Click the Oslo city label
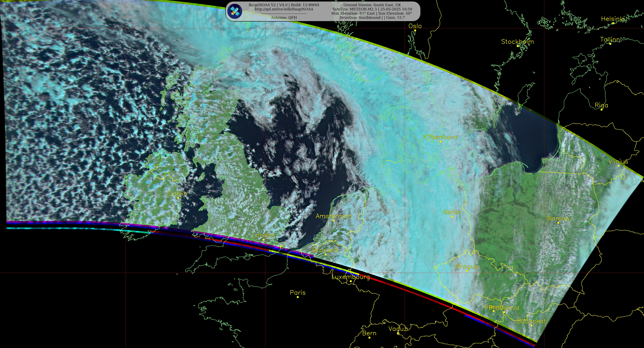Screen dimensions: 644x348 click(415, 26)
